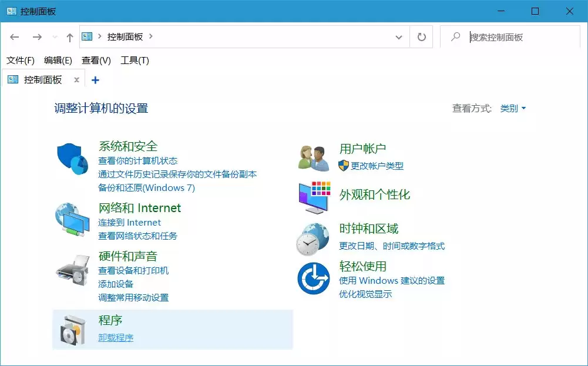
Task: Click the Hardware and Sound printer icon
Action: coord(73,270)
